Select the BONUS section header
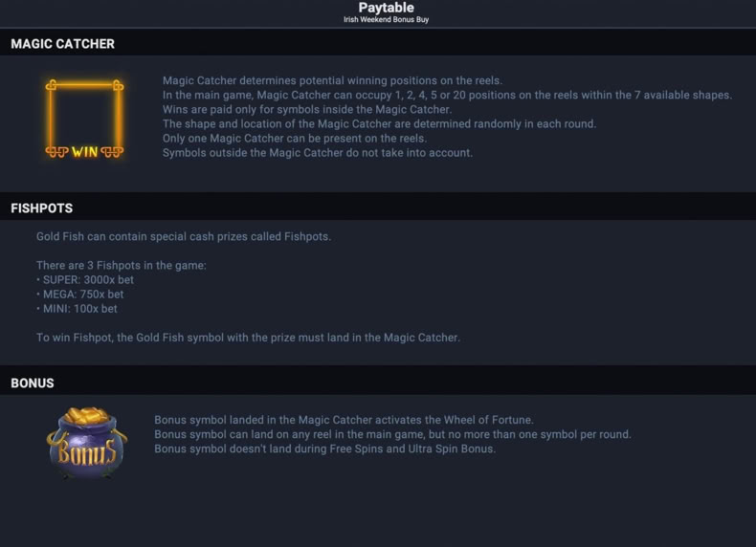The height and width of the screenshot is (547, 756). (33, 383)
